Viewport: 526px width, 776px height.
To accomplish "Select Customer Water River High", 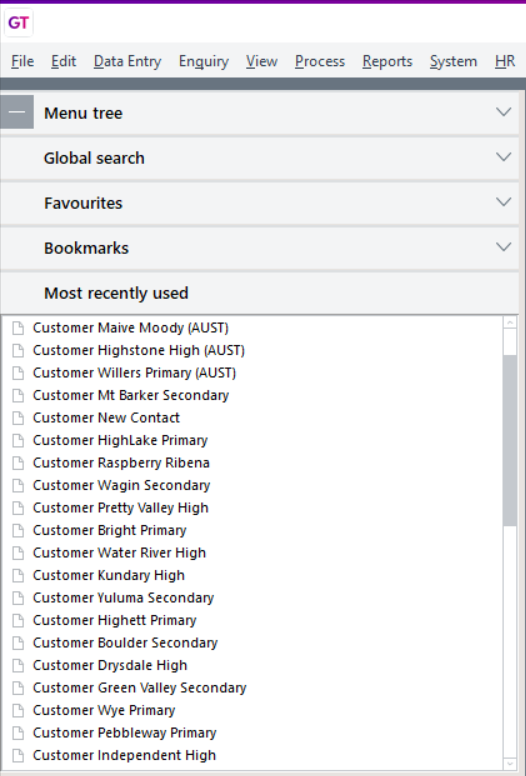I will 119,553.
